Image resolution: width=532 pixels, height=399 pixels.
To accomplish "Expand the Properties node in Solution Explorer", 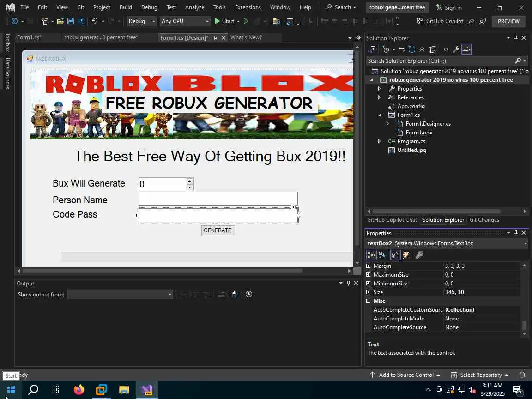I will (379, 89).
